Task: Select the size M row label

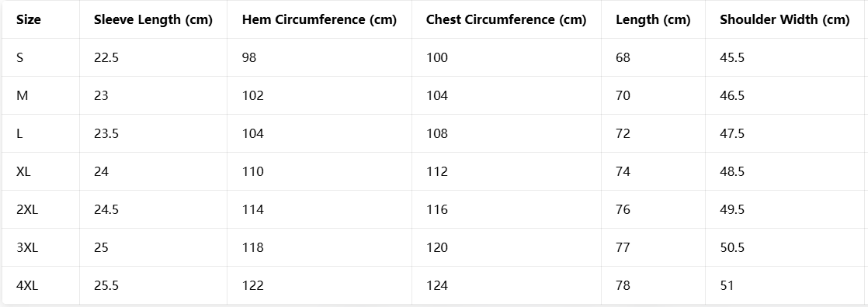Action: [x=23, y=95]
